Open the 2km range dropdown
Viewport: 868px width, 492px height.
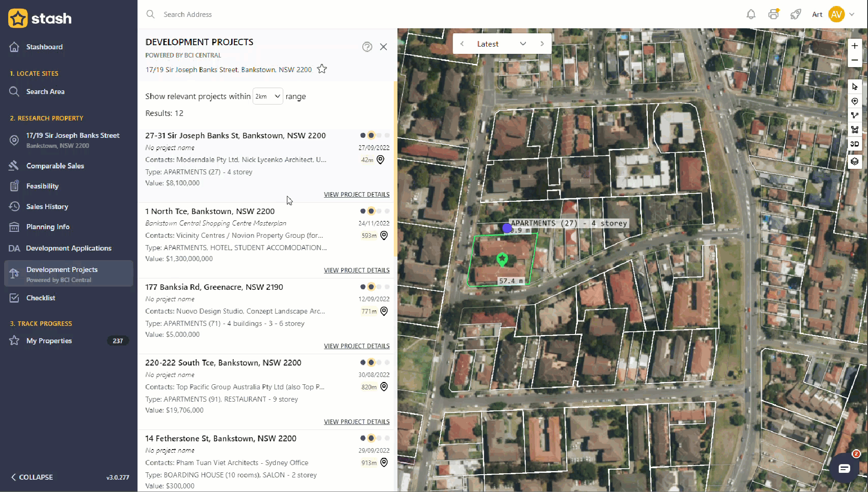click(x=268, y=96)
